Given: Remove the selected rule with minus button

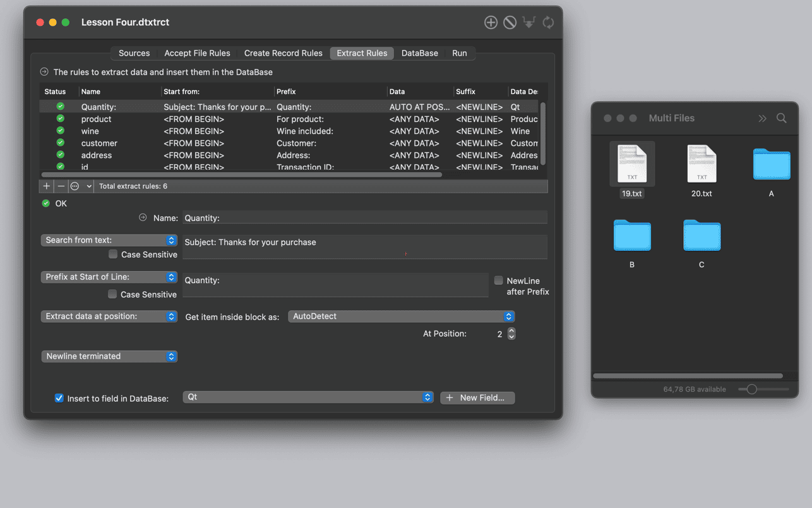Looking at the screenshot, I should coord(61,186).
